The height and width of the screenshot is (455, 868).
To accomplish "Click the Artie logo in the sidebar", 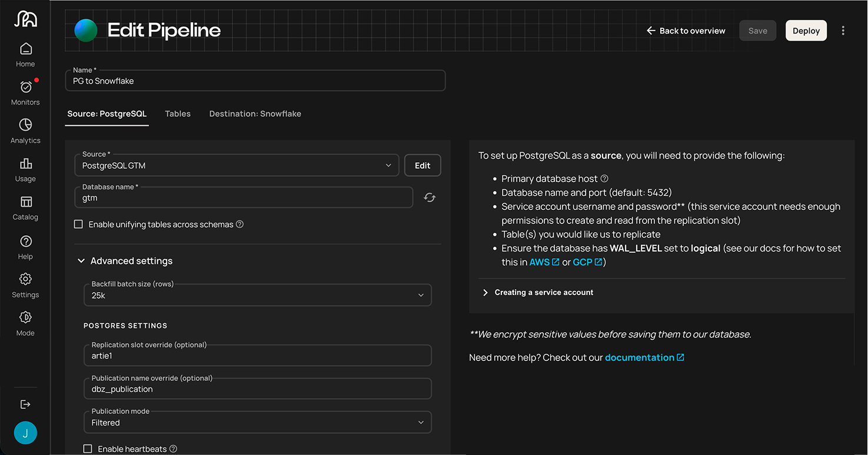I will pyautogui.click(x=25, y=19).
